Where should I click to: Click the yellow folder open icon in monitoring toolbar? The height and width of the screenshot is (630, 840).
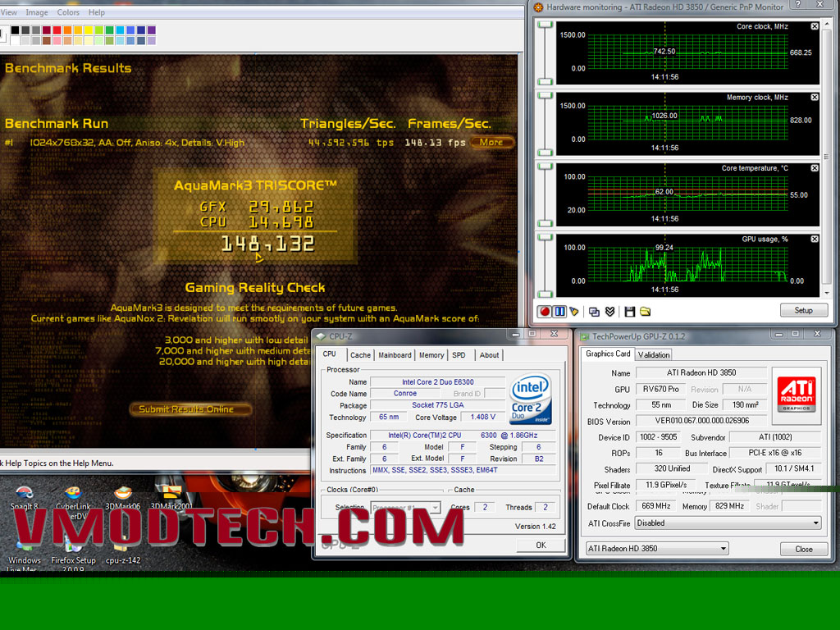[645, 312]
